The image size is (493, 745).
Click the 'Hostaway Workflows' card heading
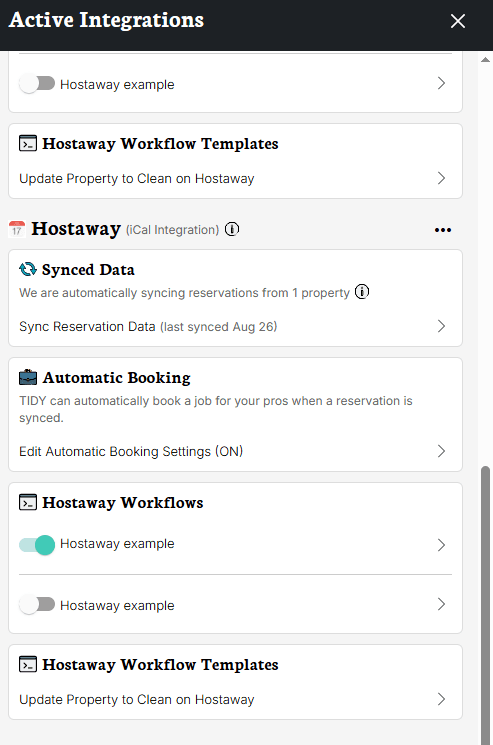pyautogui.click(x=123, y=502)
